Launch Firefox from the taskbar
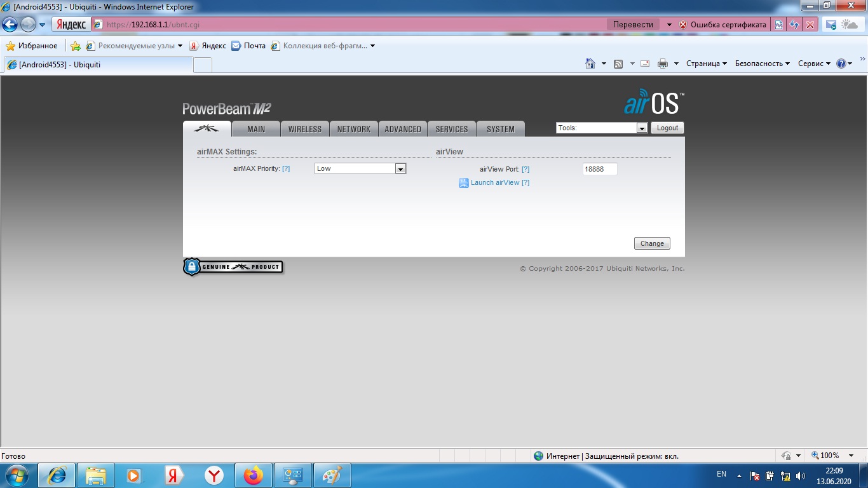This screenshot has width=868, height=488. pos(254,475)
